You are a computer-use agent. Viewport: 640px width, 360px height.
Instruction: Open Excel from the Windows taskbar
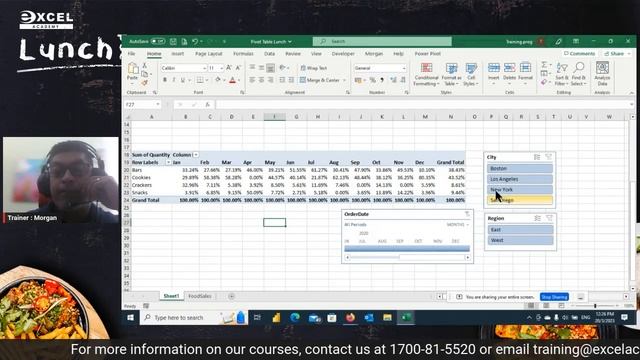[x=406, y=318]
